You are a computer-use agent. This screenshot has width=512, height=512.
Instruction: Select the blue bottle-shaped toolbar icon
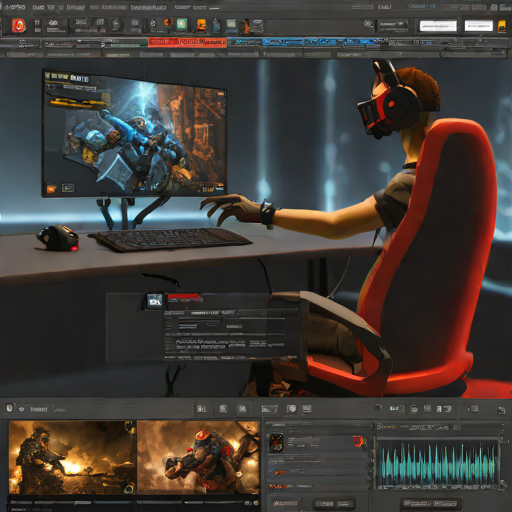217,25
